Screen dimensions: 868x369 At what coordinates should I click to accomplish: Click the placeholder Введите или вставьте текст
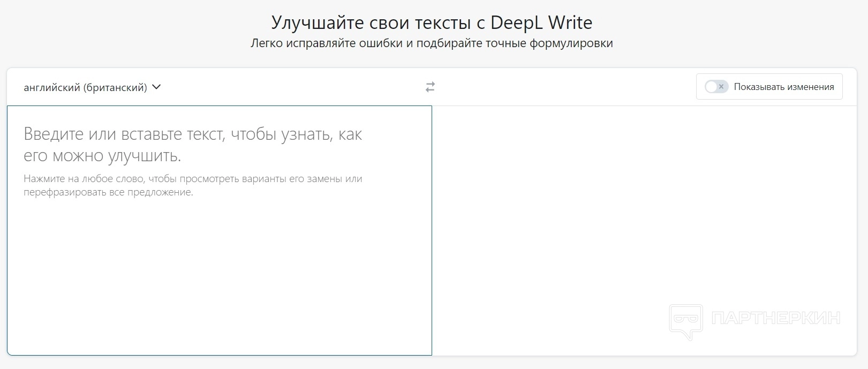(x=193, y=134)
